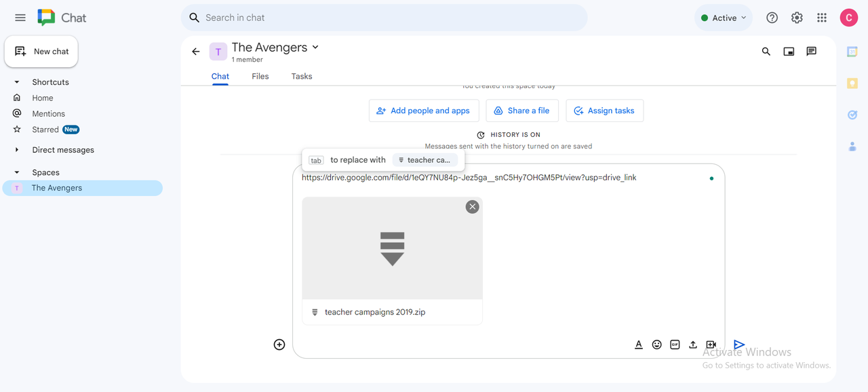Open the plus attachment menu

click(x=279, y=345)
